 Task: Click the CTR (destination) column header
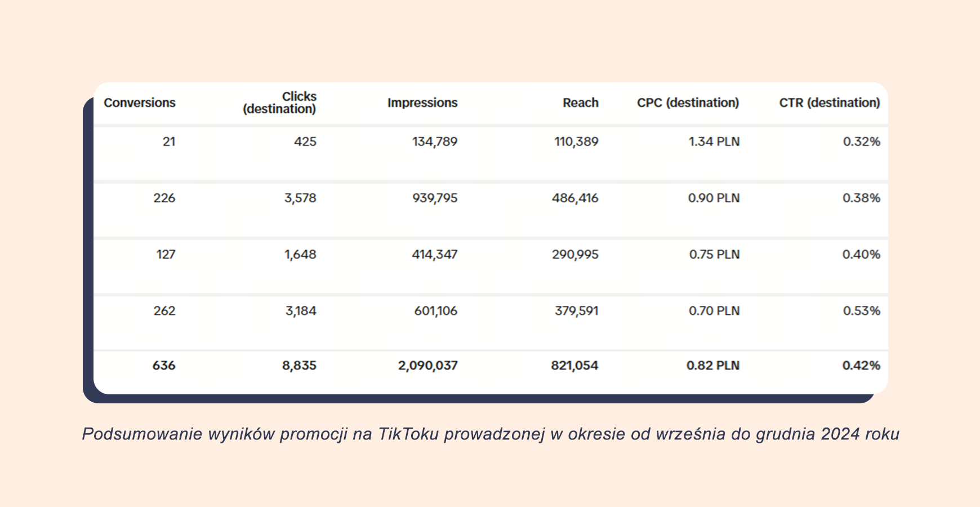click(x=829, y=103)
